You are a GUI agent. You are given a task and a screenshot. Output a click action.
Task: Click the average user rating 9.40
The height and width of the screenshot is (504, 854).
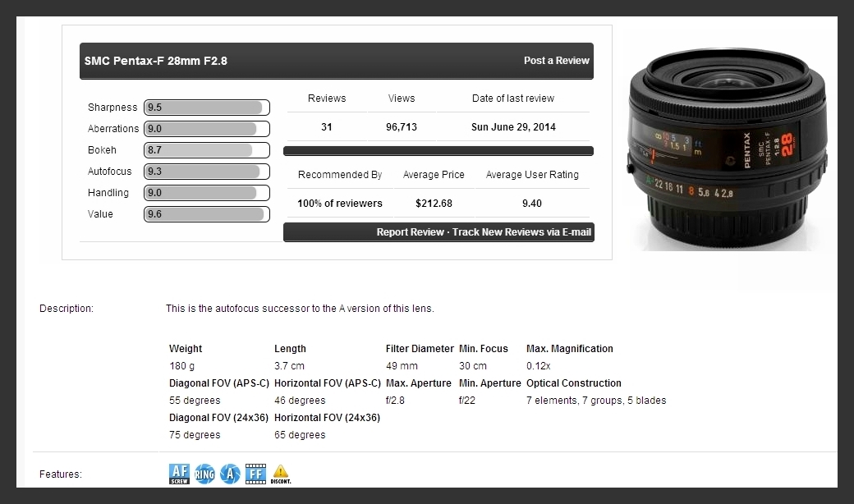tap(531, 204)
